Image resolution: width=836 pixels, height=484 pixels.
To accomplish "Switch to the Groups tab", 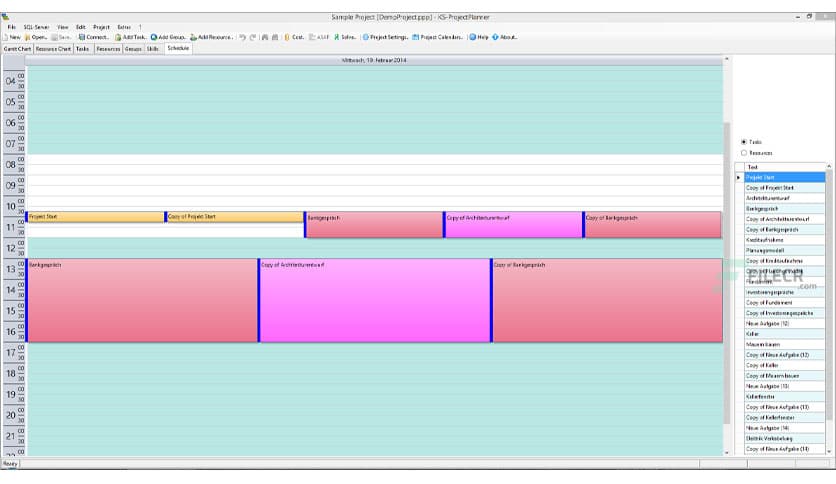I will coord(133,49).
